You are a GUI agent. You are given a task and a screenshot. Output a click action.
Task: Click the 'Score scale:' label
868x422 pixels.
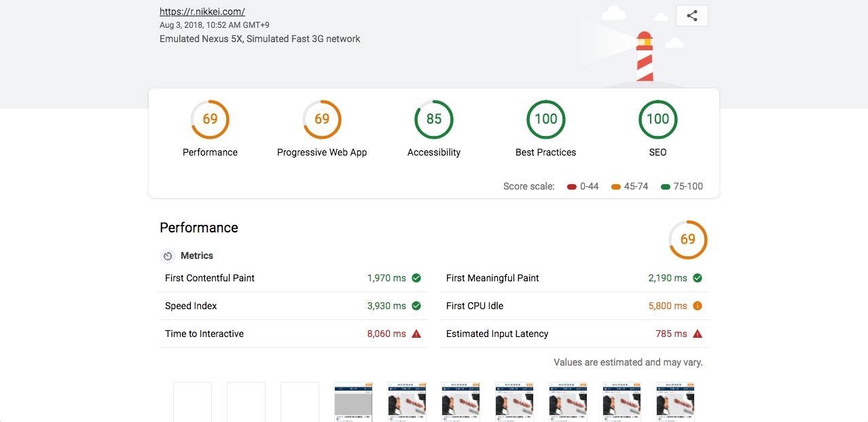pyautogui.click(x=529, y=186)
